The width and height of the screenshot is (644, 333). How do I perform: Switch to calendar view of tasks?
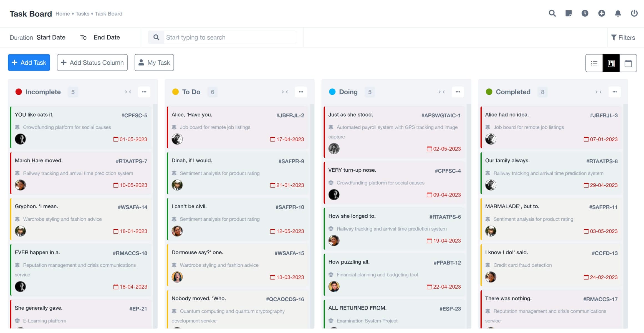[x=628, y=63]
